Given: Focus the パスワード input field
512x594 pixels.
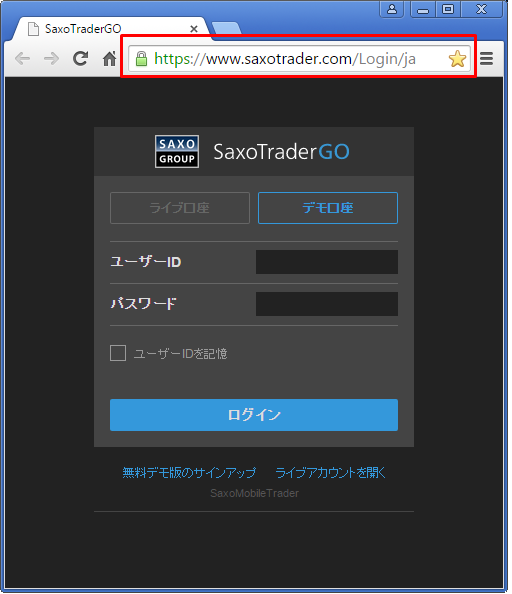Looking at the screenshot, I should [327, 304].
